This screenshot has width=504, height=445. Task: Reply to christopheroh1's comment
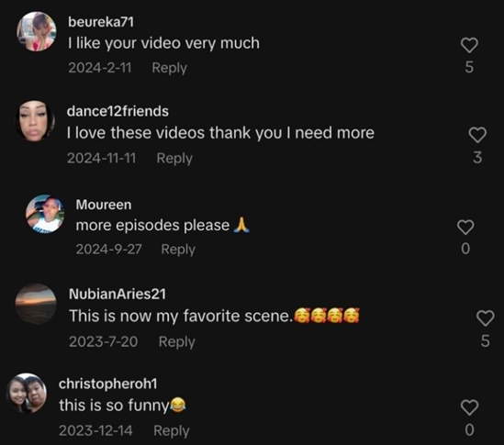pyautogui.click(x=172, y=431)
